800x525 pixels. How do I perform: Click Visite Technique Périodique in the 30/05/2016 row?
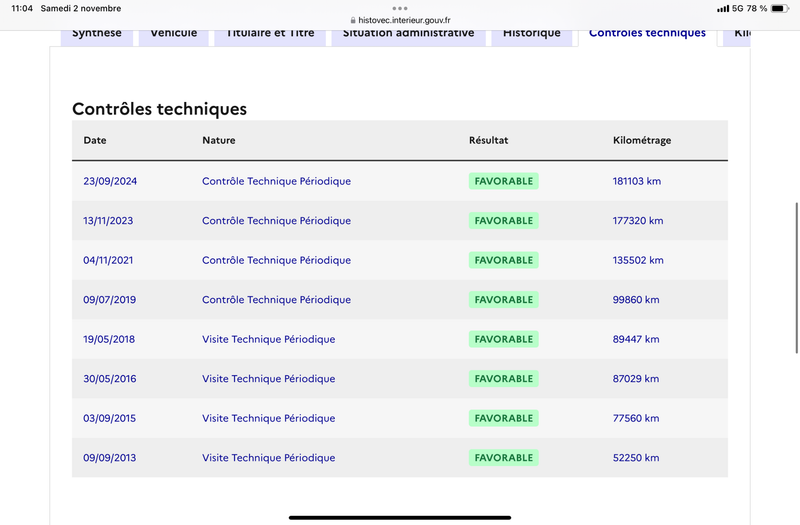click(x=269, y=379)
